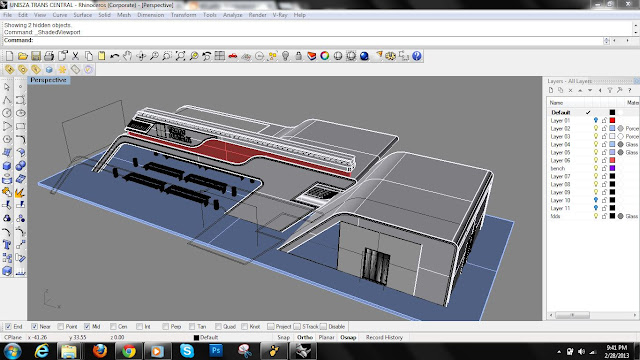
Task: Open the Transform menu
Action: click(x=183, y=15)
